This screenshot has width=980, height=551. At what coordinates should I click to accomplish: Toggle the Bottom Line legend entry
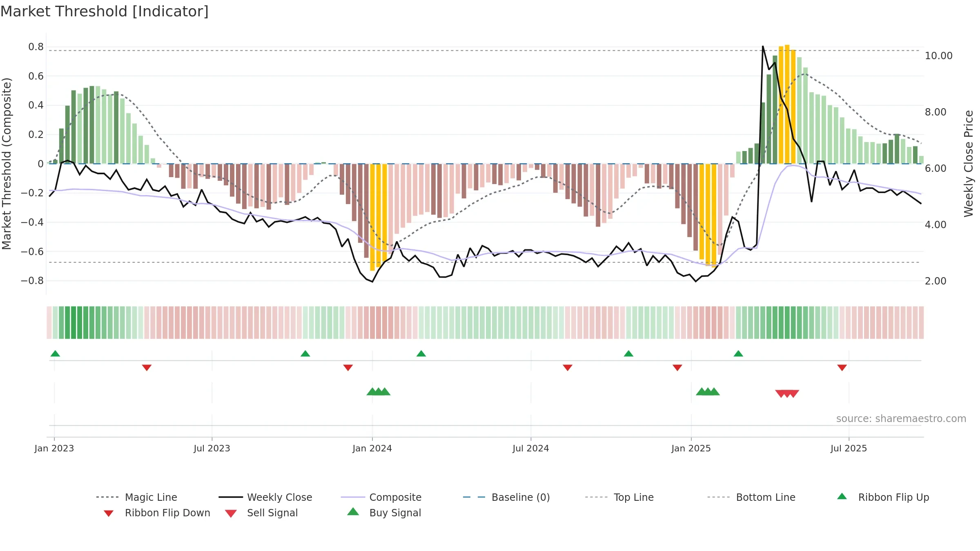pyautogui.click(x=751, y=497)
